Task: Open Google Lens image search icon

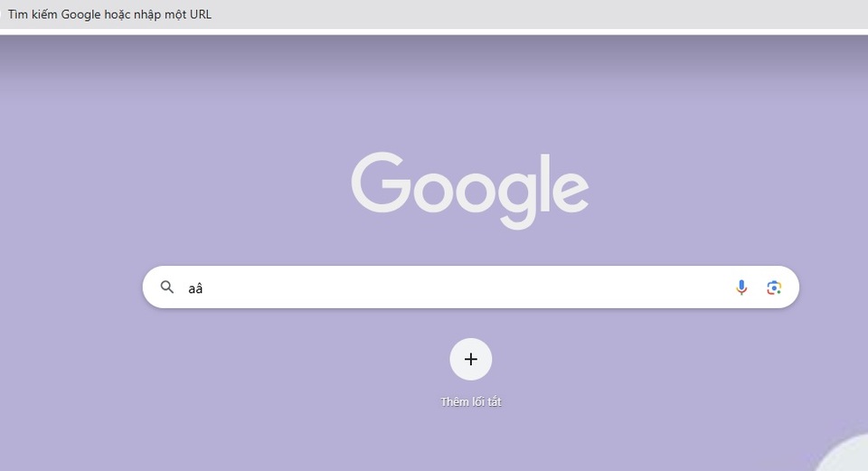Action: point(774,287)
